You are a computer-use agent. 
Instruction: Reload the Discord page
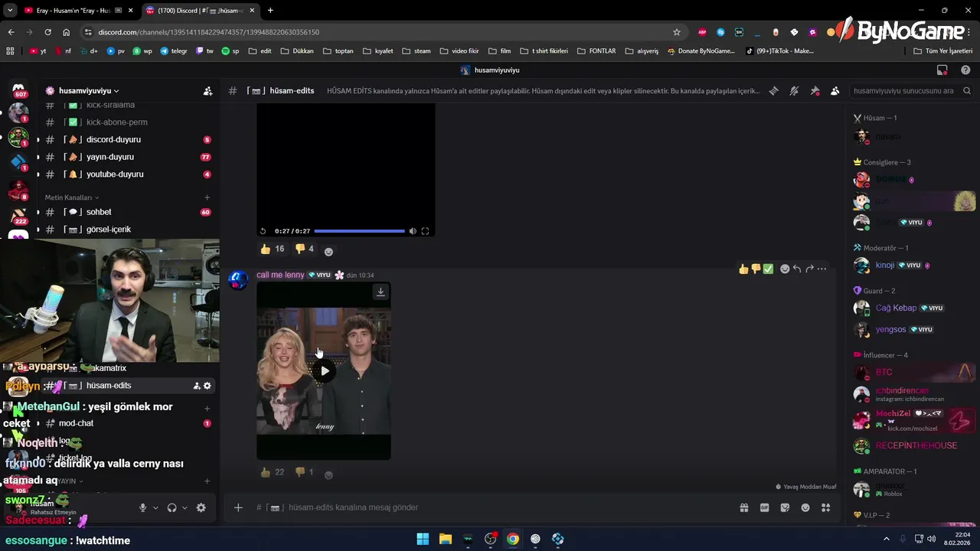click(x=47, y=32)
